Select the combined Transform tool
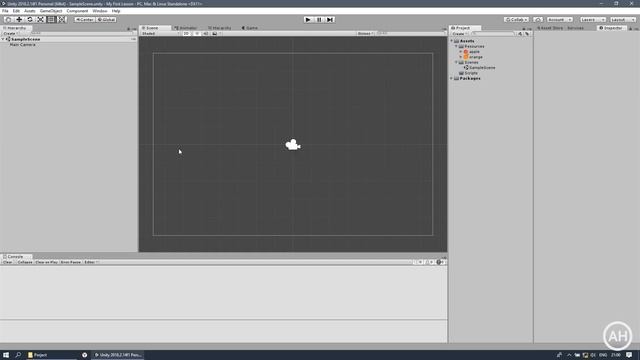The image size is (640, 360). [61, 20]
